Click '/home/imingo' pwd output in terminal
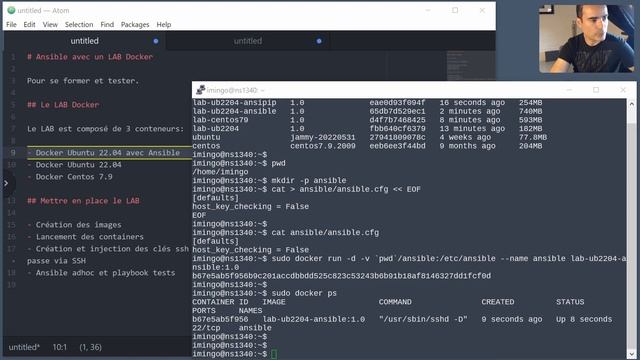The height and width of the screenshot is (360, 640). coord(220,172)
